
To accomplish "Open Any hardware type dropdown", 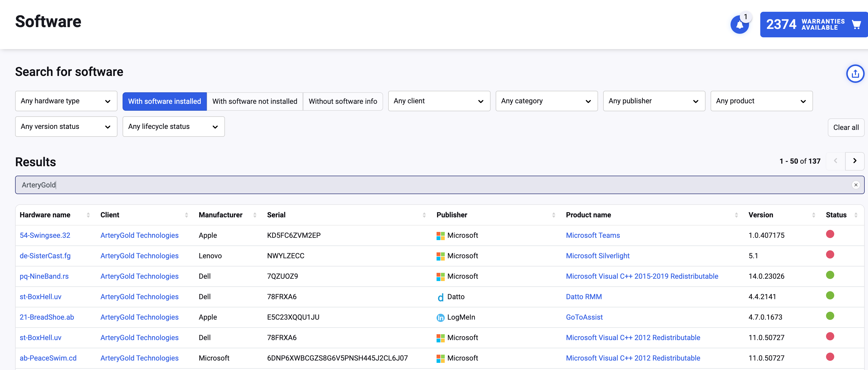I will coord(66,101).
